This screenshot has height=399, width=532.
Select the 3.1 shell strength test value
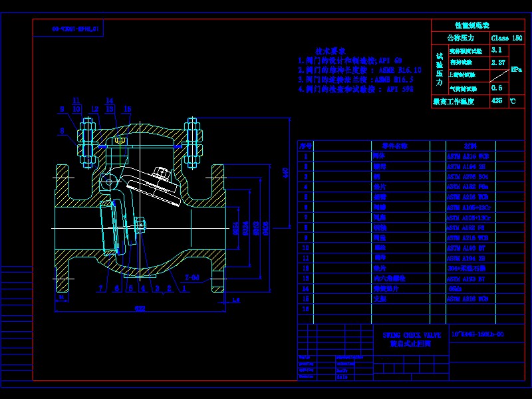(x=497, y=50)
